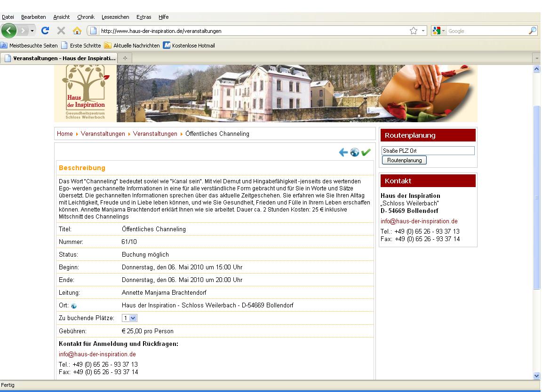Open the Zu buchende Plätze dropdown
Viewport: 542px width, 392px height.
(129, 318)
